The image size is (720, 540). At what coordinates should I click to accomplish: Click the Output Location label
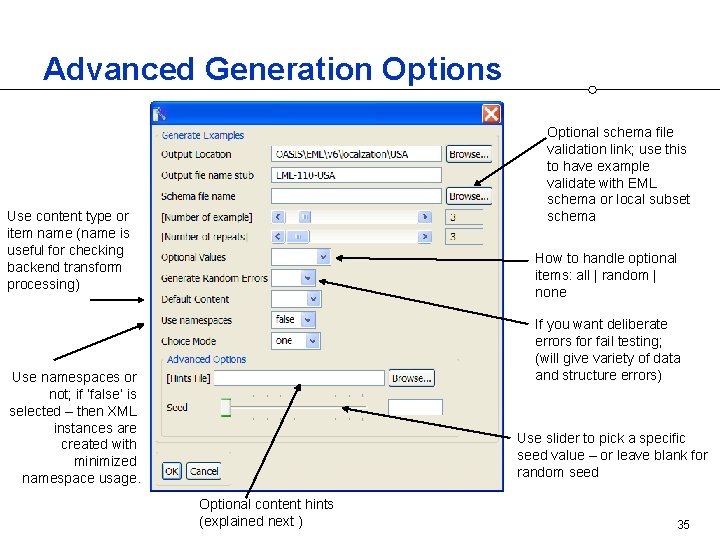coord(196,154)
